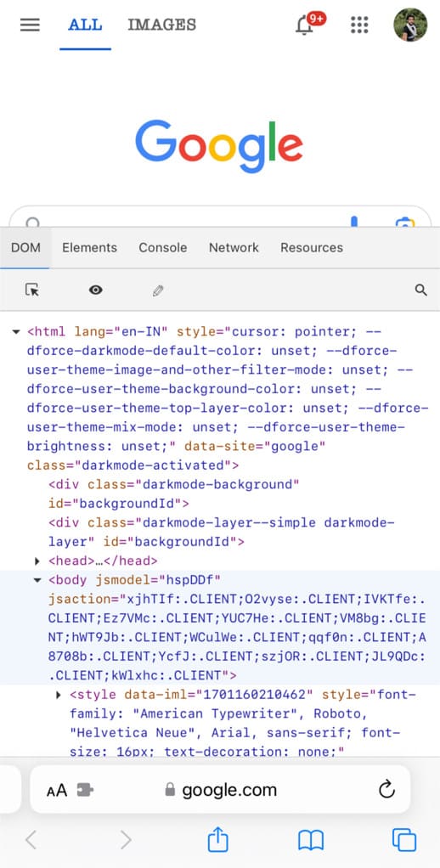The height and width of the screenshot is (868, 440).
Task: Open the Network tab
Action: tap(234, 247)
